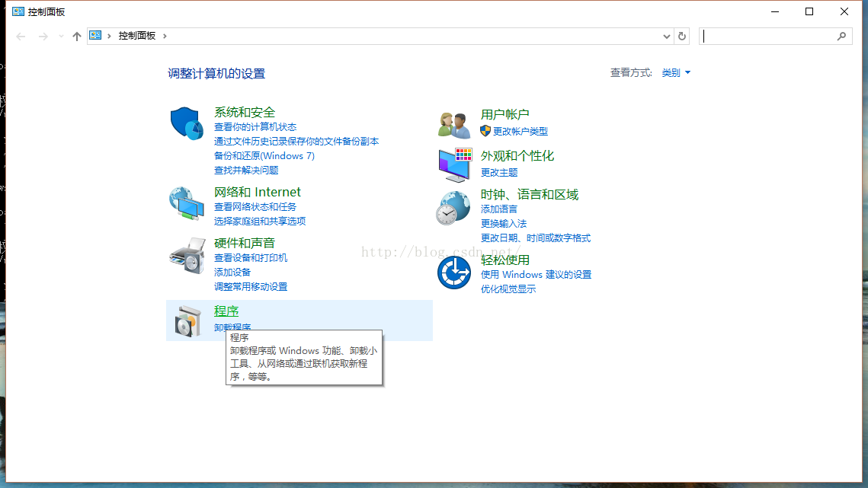
Task: Open the 类别 view-by dropdown
Action: pyautogui.click(x=676, y=72)
